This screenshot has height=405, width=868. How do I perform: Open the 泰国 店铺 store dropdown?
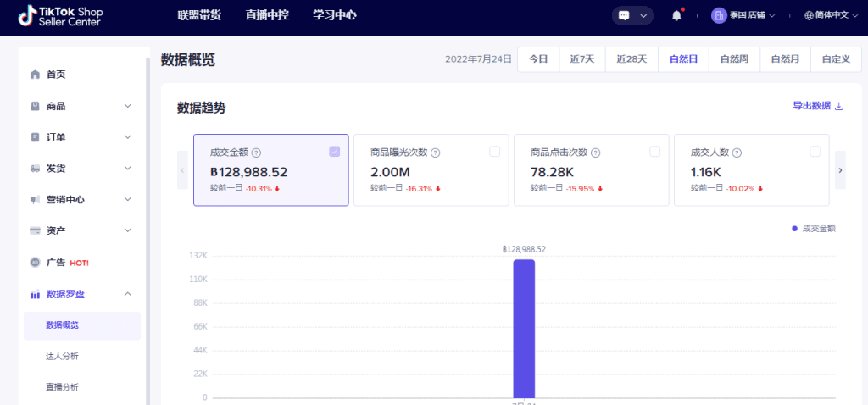[743, 15]
